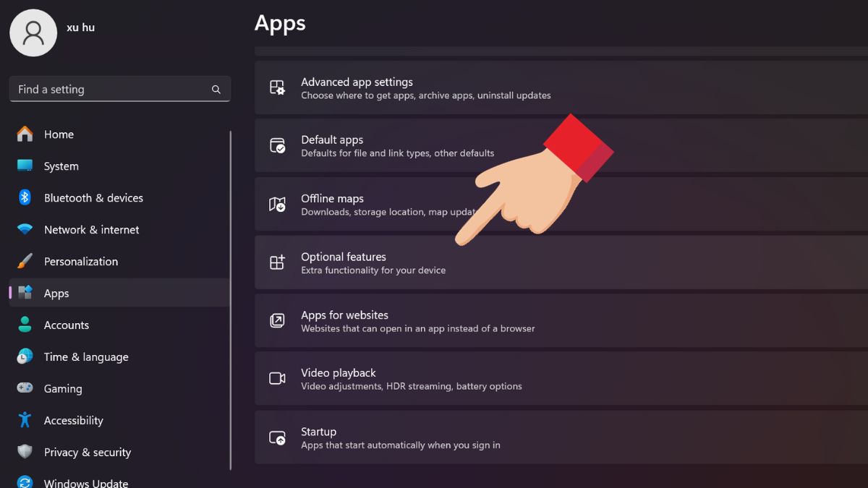Open Video playback settings
Screen dimensions: 868x488
561,378
